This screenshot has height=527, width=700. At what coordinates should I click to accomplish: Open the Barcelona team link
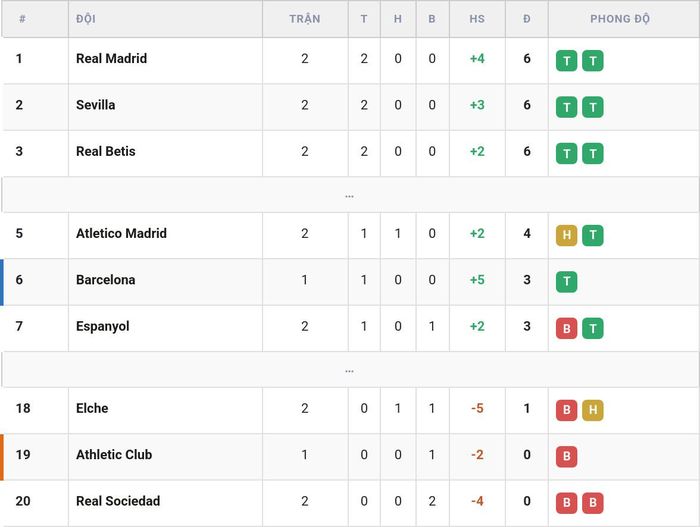click(x=105, y=280)
